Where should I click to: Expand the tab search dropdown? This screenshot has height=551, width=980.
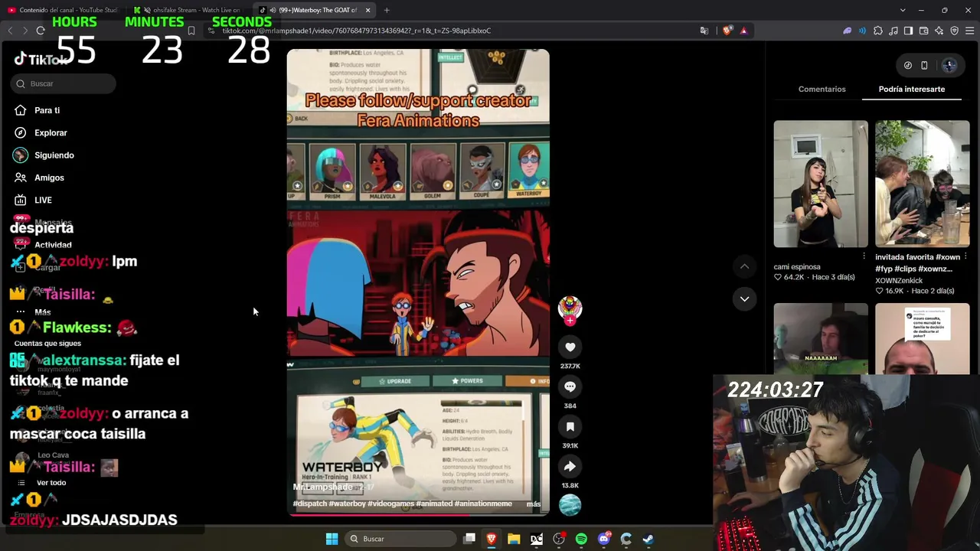[x=903, y=10]
